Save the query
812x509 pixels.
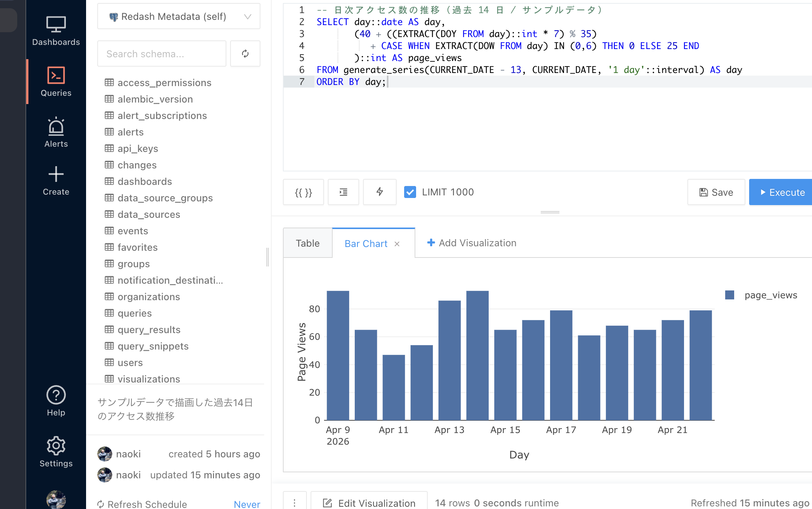click(716, 192)
